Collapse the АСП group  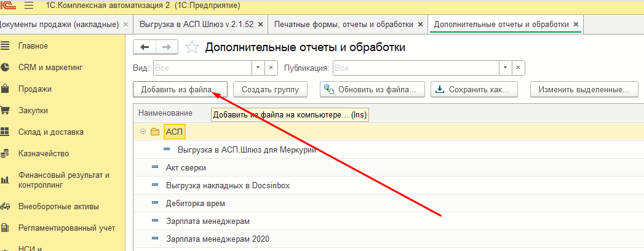143,132
